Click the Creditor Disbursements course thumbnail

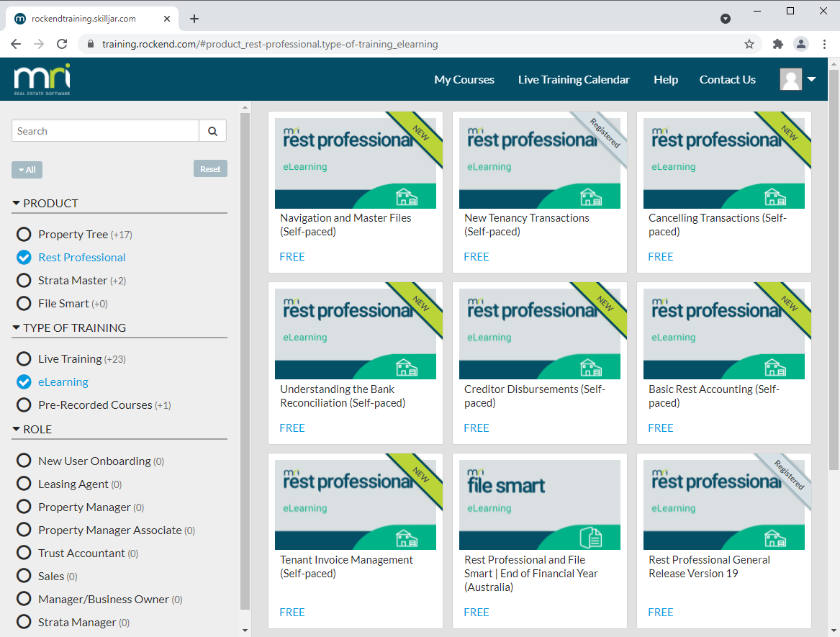[x=539, y=334]
